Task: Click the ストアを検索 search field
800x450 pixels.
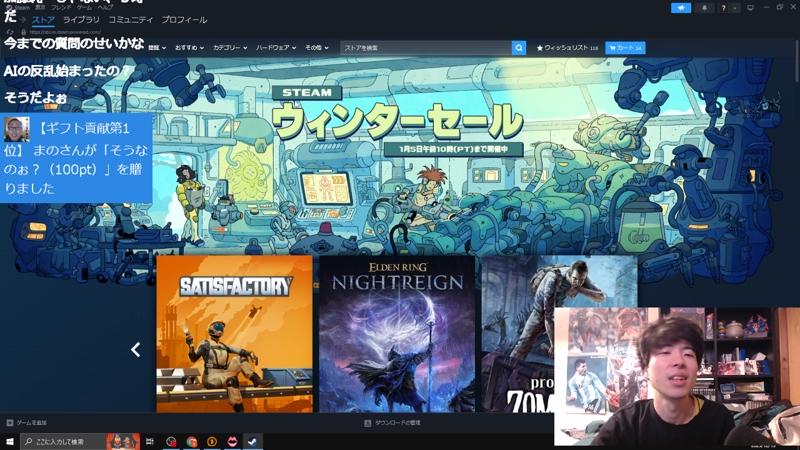Action: 426,48
